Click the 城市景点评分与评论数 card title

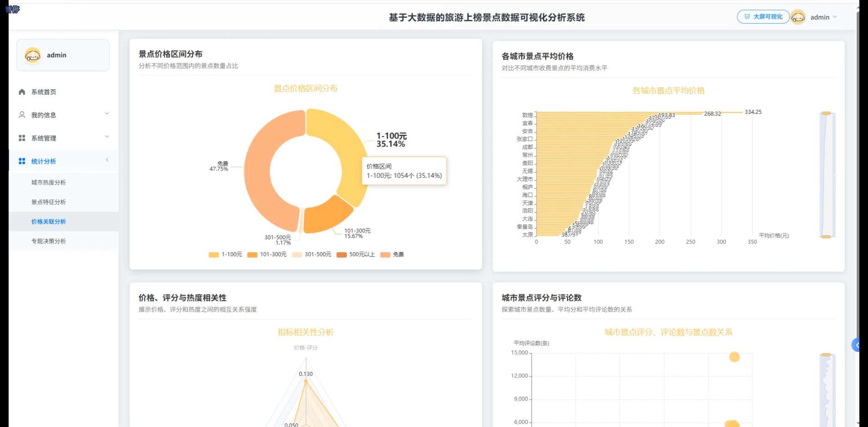tap(542, 298)
